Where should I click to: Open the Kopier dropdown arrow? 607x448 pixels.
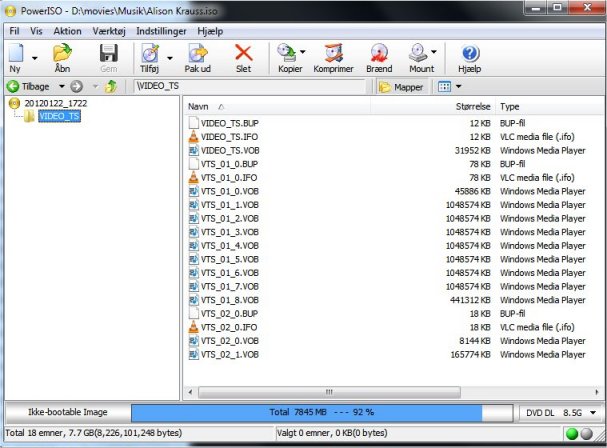pyautogui.click(x=303, y=51)
